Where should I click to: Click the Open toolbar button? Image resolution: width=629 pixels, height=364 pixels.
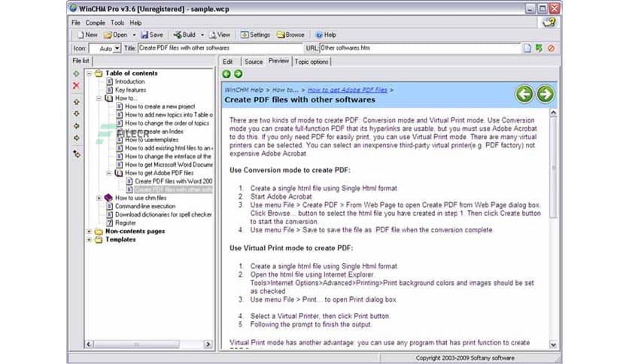116,35
